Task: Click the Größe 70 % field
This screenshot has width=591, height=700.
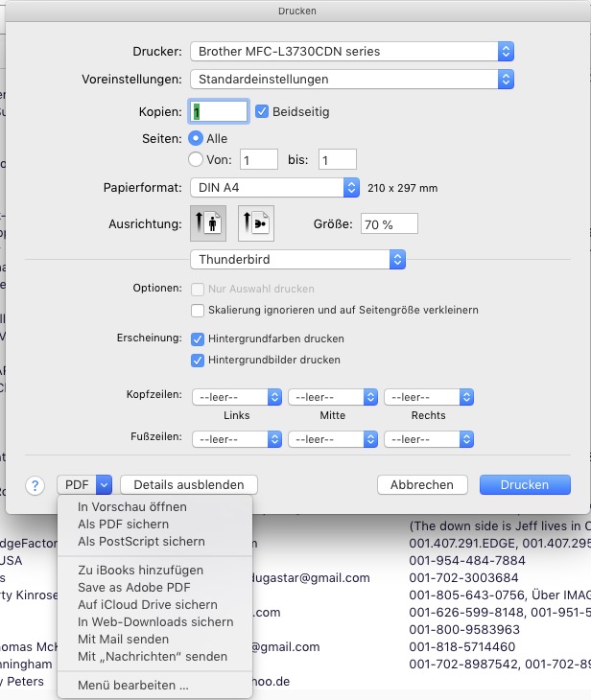Action: (x=390, y=223)
